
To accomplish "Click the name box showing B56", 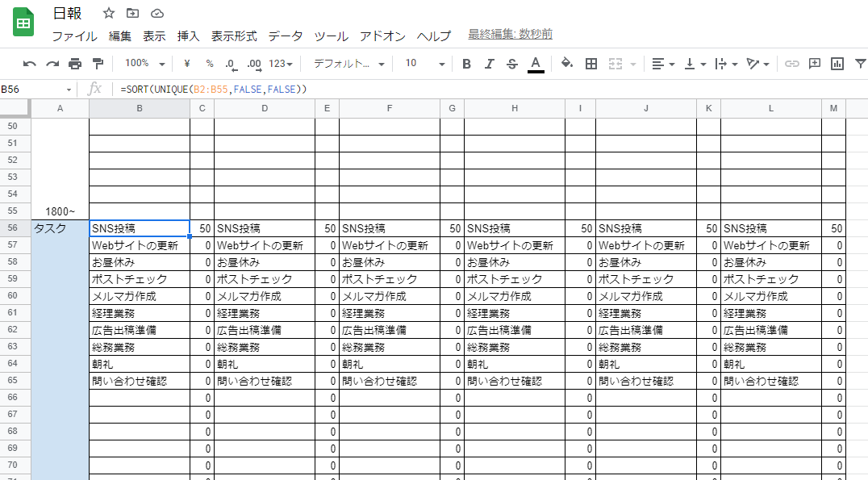I will [x=32, y=89].
